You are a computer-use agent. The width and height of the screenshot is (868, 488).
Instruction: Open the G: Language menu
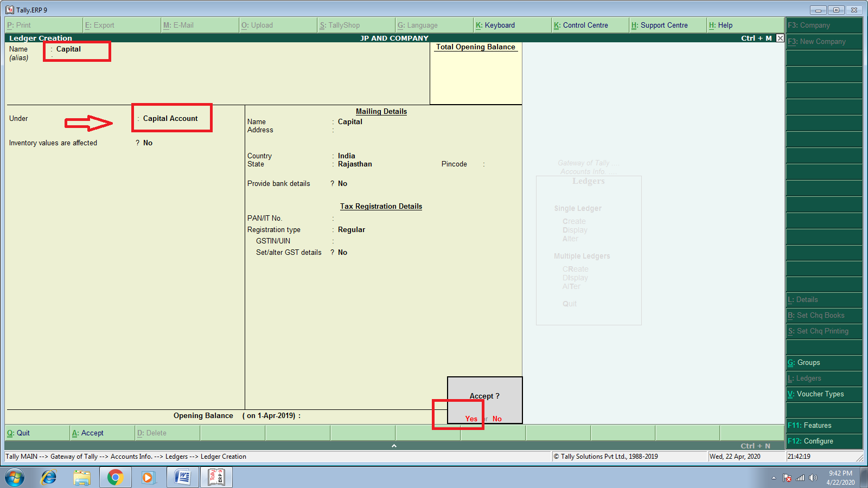tap(435, 25)
